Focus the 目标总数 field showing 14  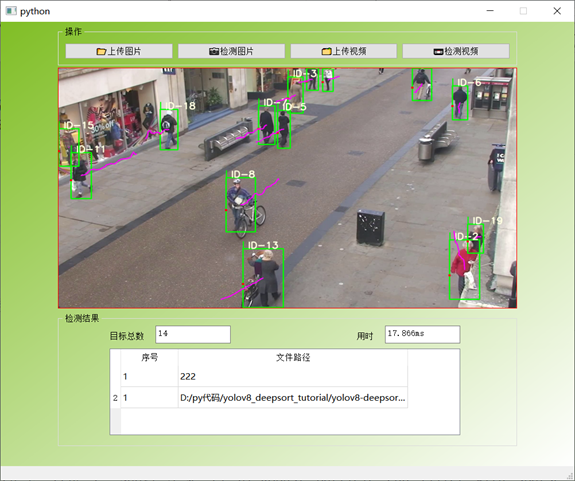[193, 334]
